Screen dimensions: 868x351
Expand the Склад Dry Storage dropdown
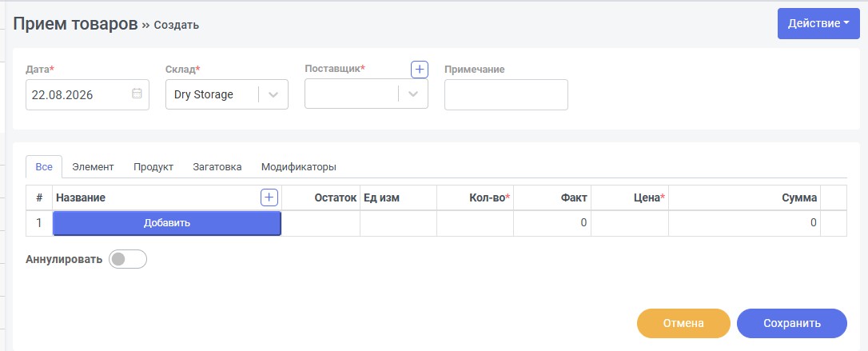[273, 94]
